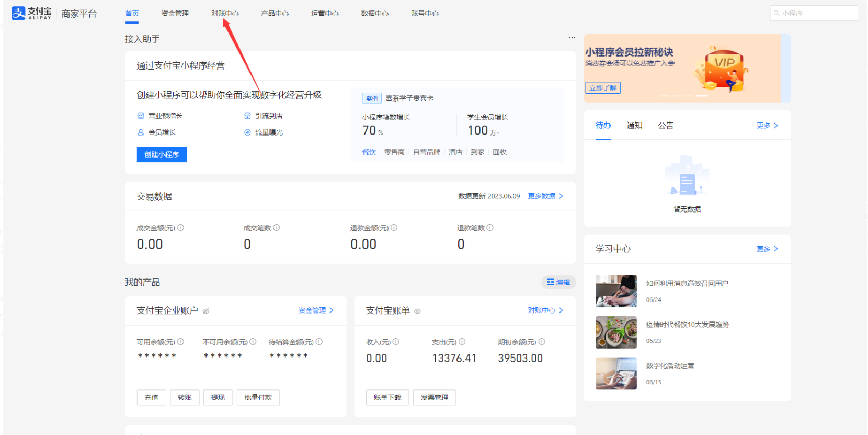Click the 编辑 button in 我的产品
This screenshot has height=435, width=868.
coord(558,282)
